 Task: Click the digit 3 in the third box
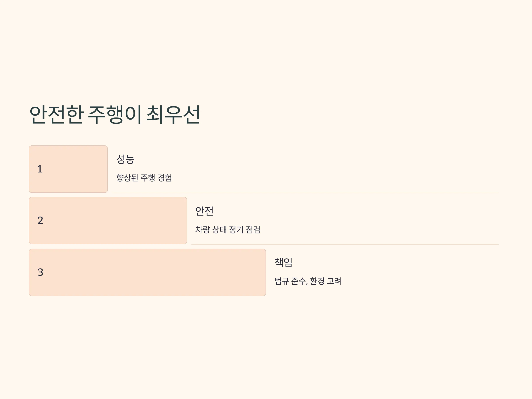point(40,272)
